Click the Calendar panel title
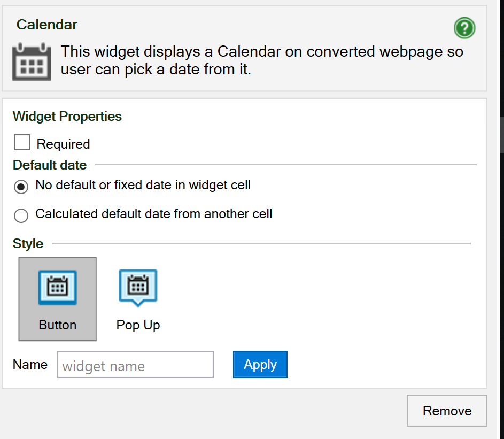 pyautogui.click(x=47, y=25)
